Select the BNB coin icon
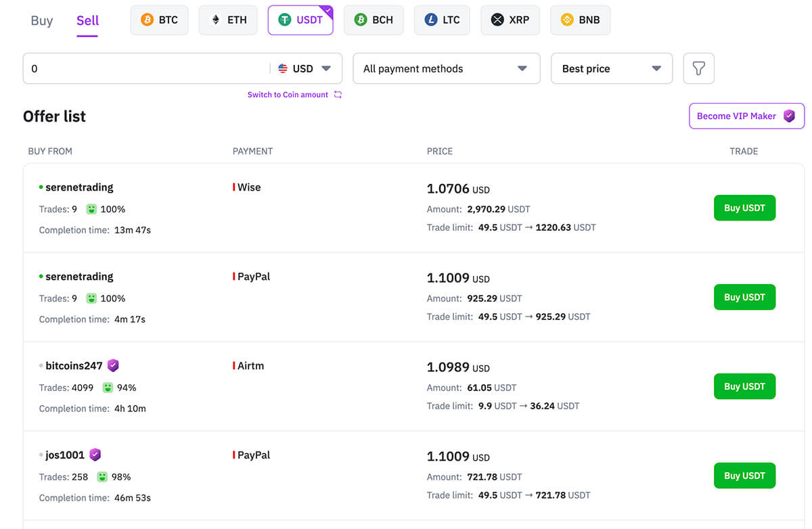The image size is (812, 529). coord(567,20)
